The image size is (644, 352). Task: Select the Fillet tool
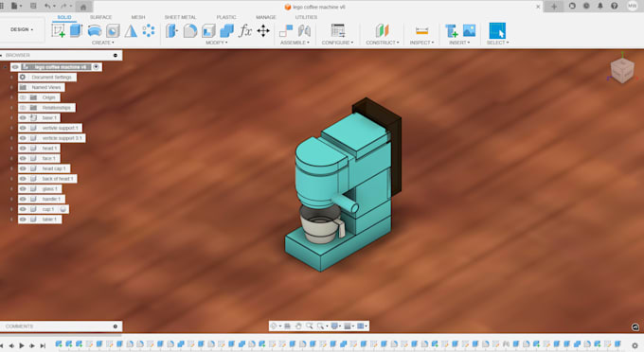point(190,31)
